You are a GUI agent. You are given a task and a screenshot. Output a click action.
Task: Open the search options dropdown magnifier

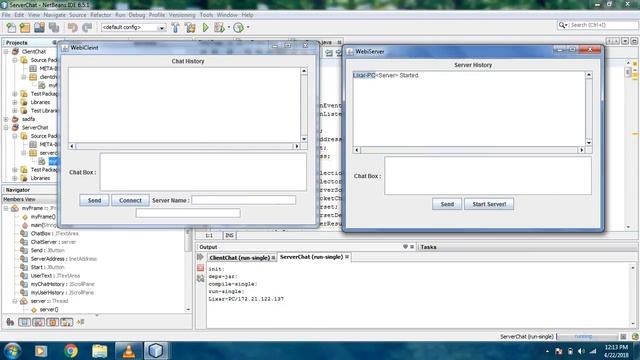click(x=563, y=25)
